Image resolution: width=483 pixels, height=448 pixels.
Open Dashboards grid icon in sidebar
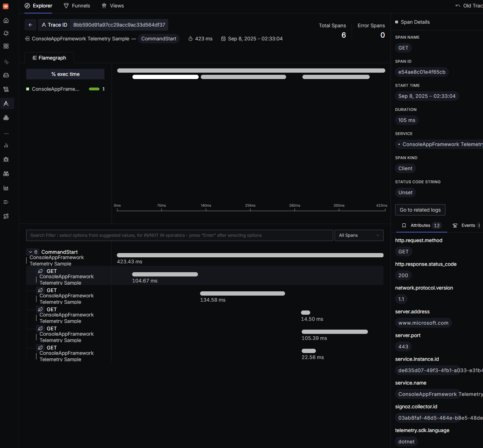coord(6,46)
